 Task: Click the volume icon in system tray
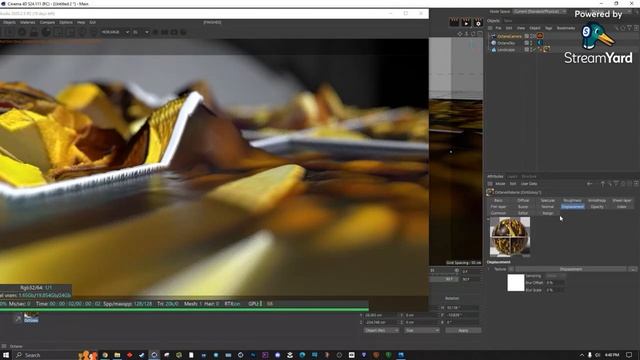click(x=598, y=355)
